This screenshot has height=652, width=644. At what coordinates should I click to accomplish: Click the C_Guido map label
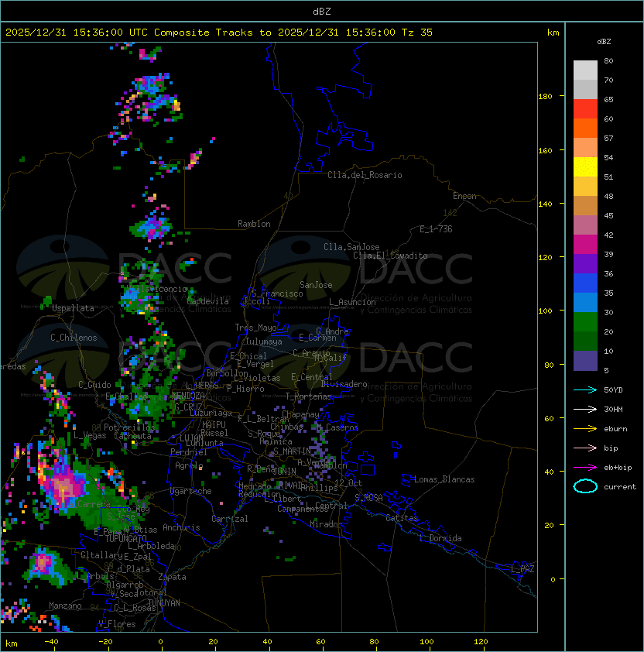click(x=94, y=385)
